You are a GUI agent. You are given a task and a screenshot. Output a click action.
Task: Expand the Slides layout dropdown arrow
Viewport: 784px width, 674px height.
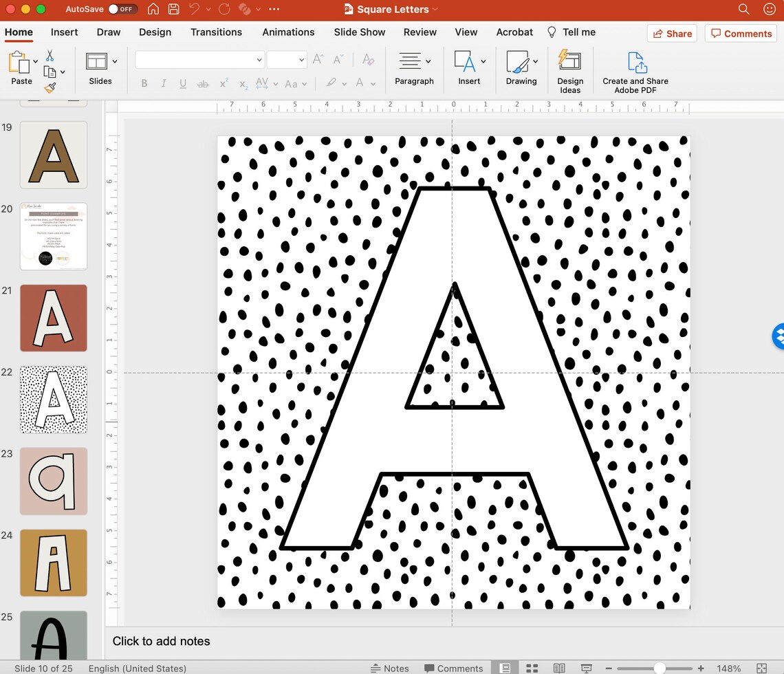[x=114, y=61]
